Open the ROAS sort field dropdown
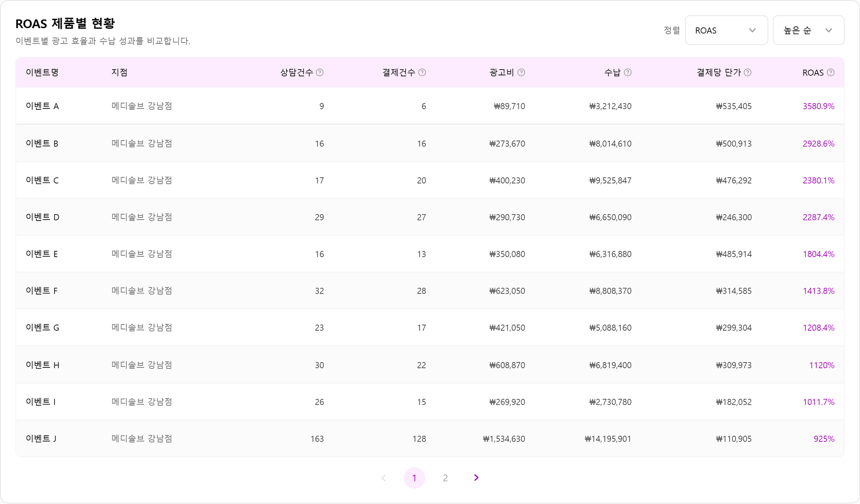Image resolution: width=860 pixels, height=504 pixels. (x=726, y=30)
